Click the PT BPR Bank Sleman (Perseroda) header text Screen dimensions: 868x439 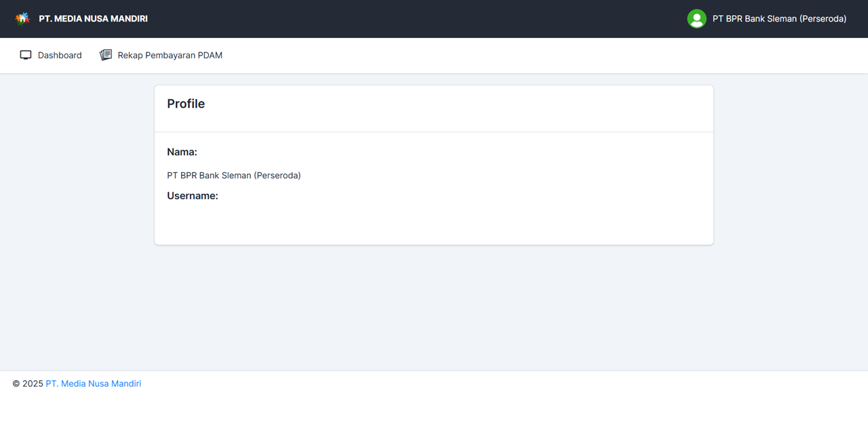point(778,18)
